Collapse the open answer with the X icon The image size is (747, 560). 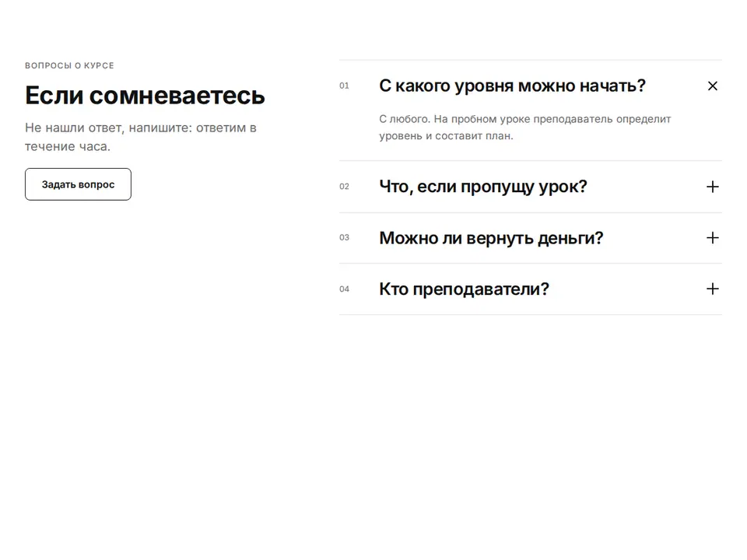point(712,86)
